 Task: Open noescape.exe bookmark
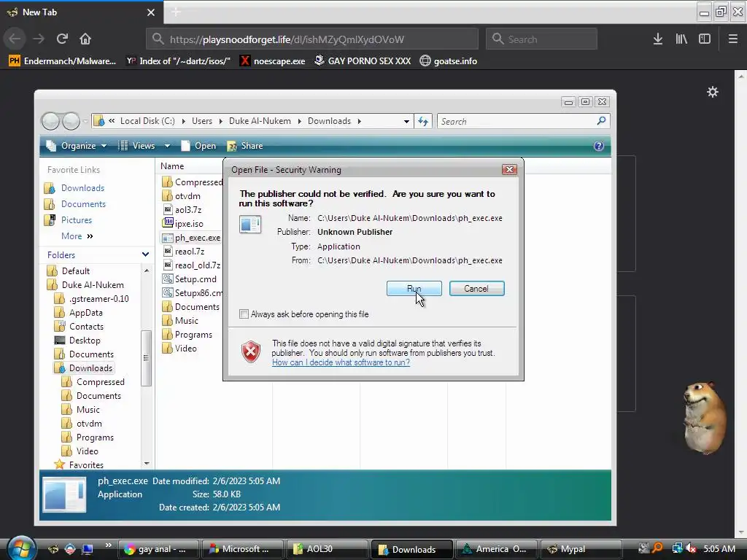tap(273, 61)
